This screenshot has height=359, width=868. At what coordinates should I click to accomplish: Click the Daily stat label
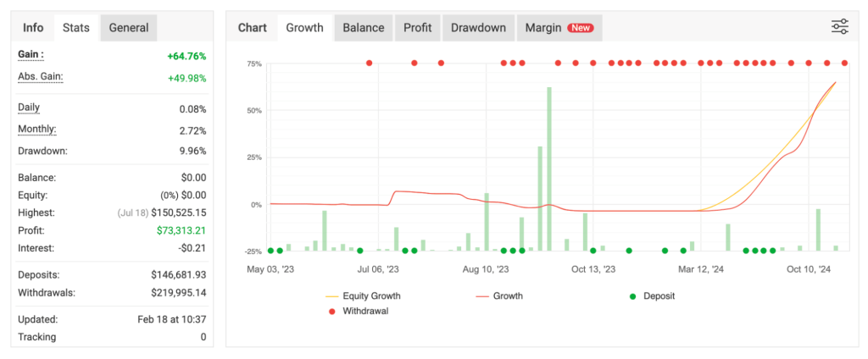point(29,108)
